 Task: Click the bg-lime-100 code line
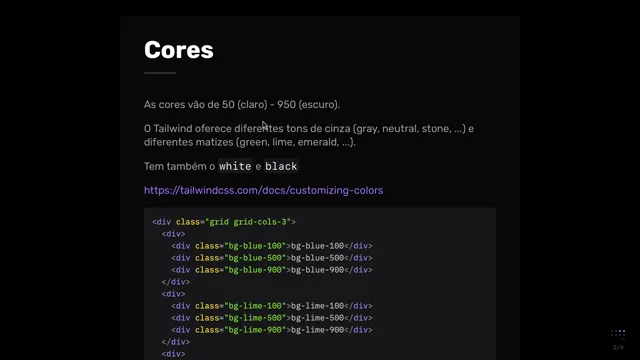pyautogui.click(x=272, y=306)
